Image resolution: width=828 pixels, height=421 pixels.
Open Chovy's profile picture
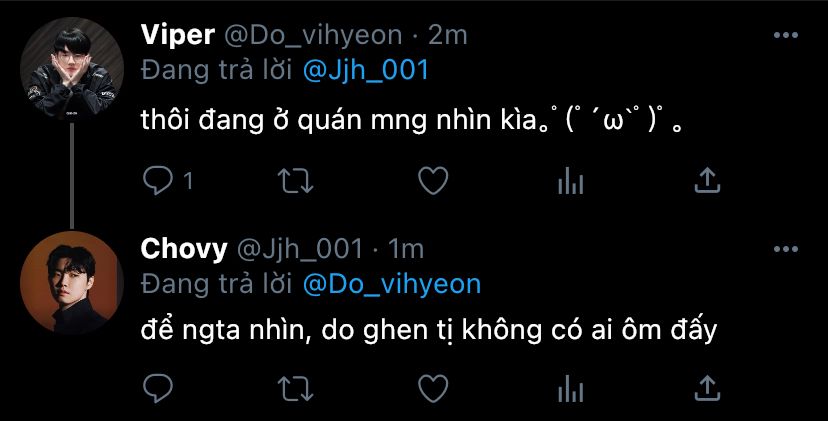coord(72,283)
